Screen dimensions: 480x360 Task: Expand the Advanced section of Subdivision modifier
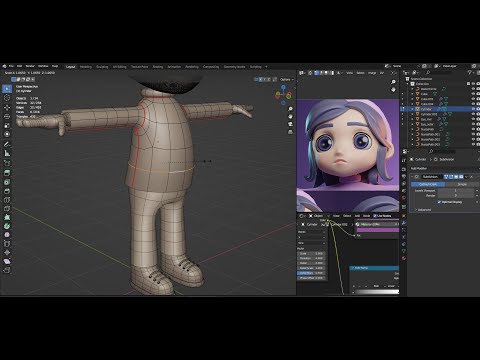point(423,210)
